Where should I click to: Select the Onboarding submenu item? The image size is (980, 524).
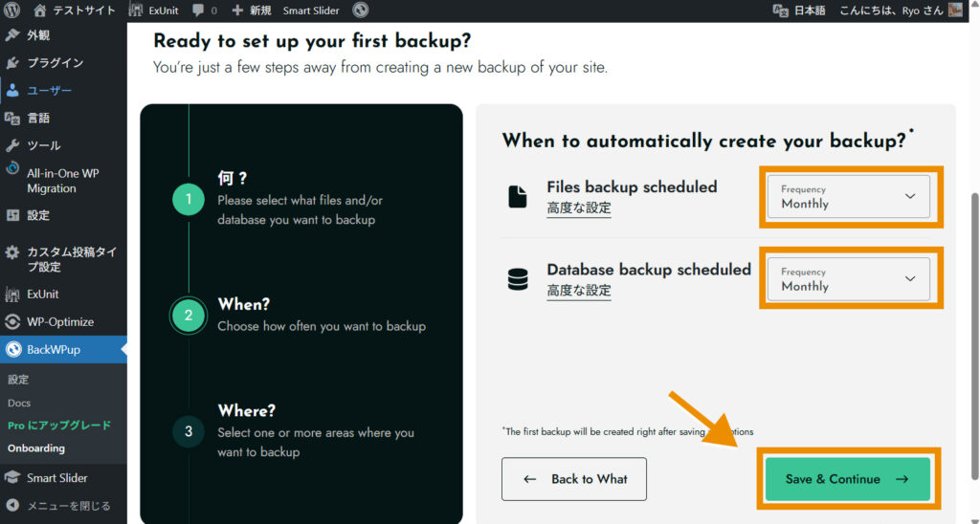point(36,448)
